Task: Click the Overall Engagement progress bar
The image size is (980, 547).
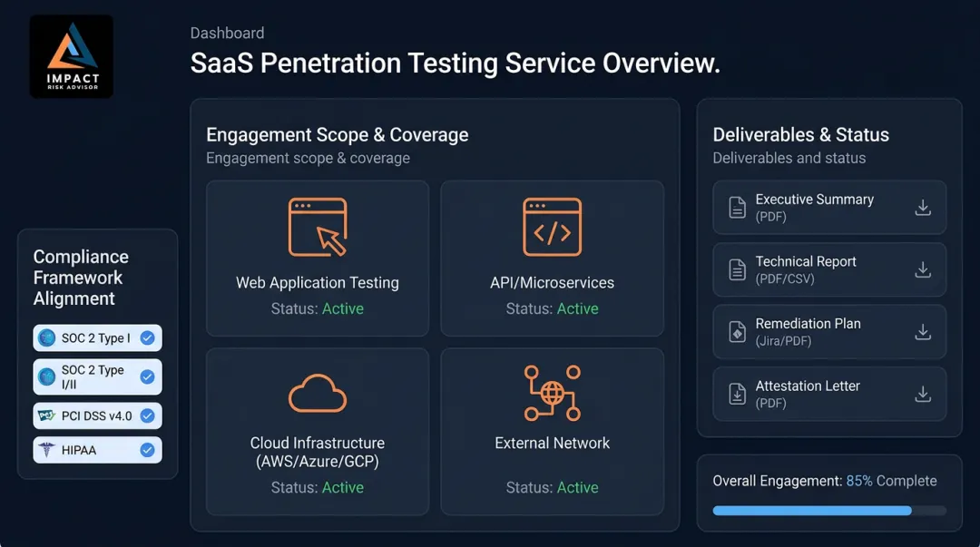Action: click(x=829, y=511)
